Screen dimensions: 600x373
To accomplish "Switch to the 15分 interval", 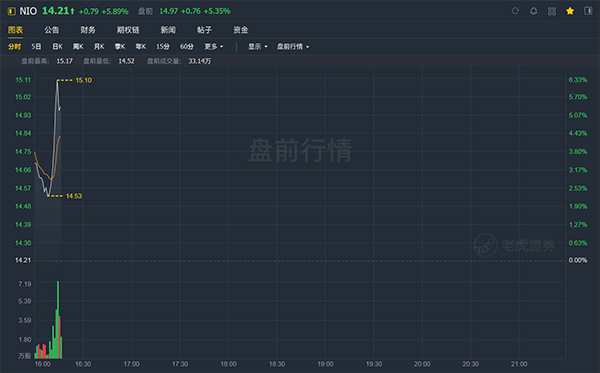I will 163,47.
